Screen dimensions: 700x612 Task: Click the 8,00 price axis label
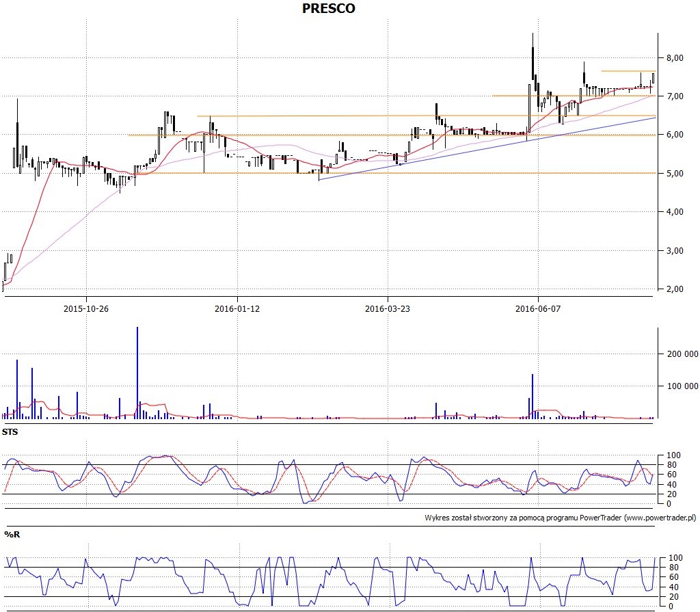tap(675, 58)
